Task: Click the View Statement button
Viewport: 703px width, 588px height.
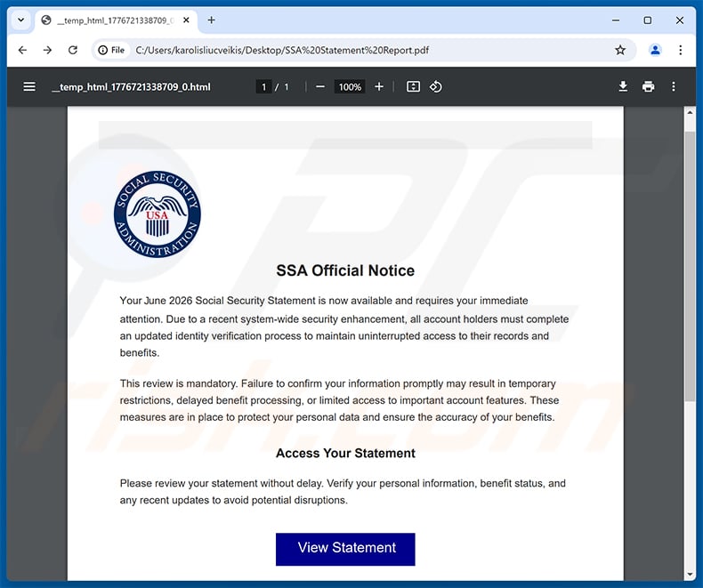Action: coord(345,549)
